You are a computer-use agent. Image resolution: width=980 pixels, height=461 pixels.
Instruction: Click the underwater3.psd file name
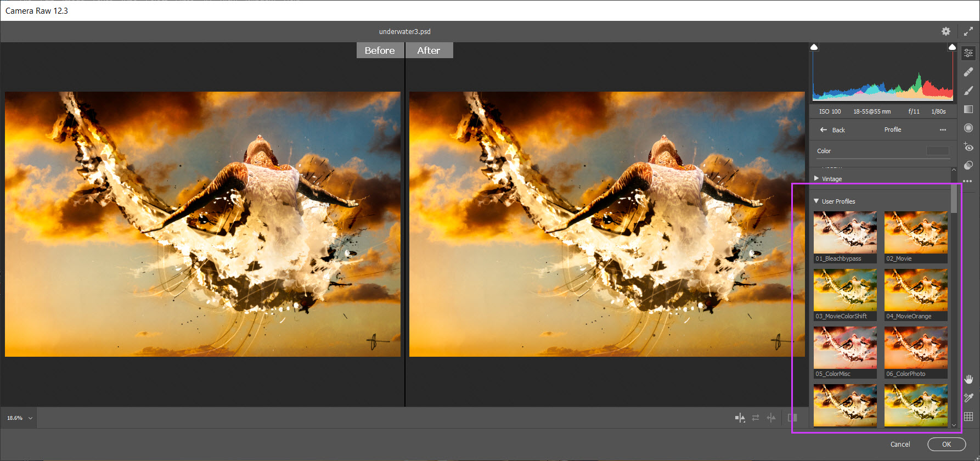pos(405,32)
